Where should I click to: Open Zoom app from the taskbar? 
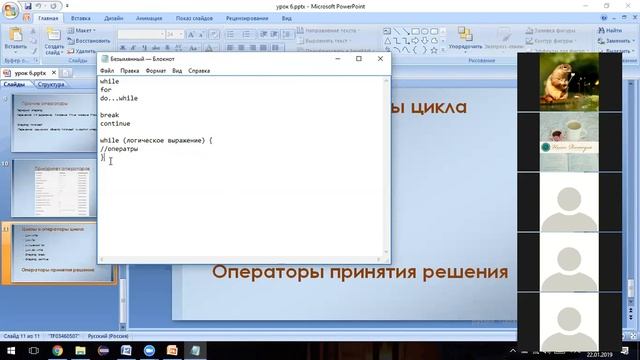tap(149, 351)
